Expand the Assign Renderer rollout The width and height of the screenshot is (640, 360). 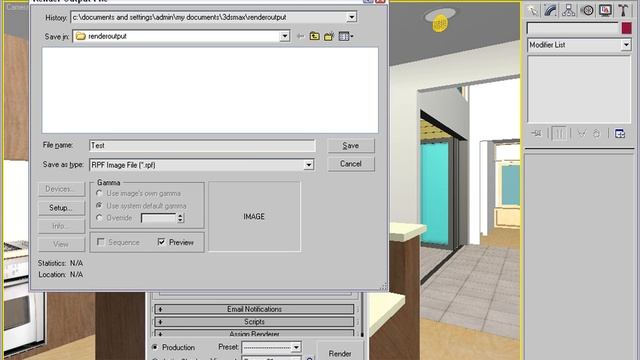point(254,333)
